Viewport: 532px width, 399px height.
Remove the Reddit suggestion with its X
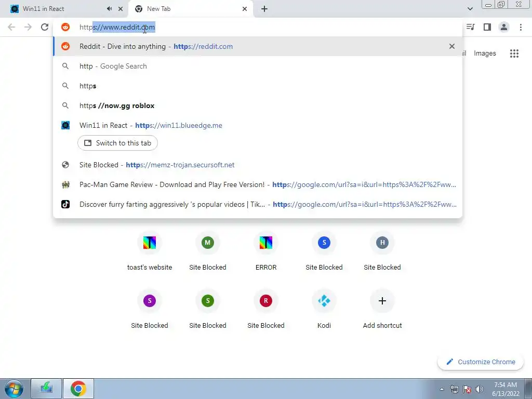click(x=451, y=46)
